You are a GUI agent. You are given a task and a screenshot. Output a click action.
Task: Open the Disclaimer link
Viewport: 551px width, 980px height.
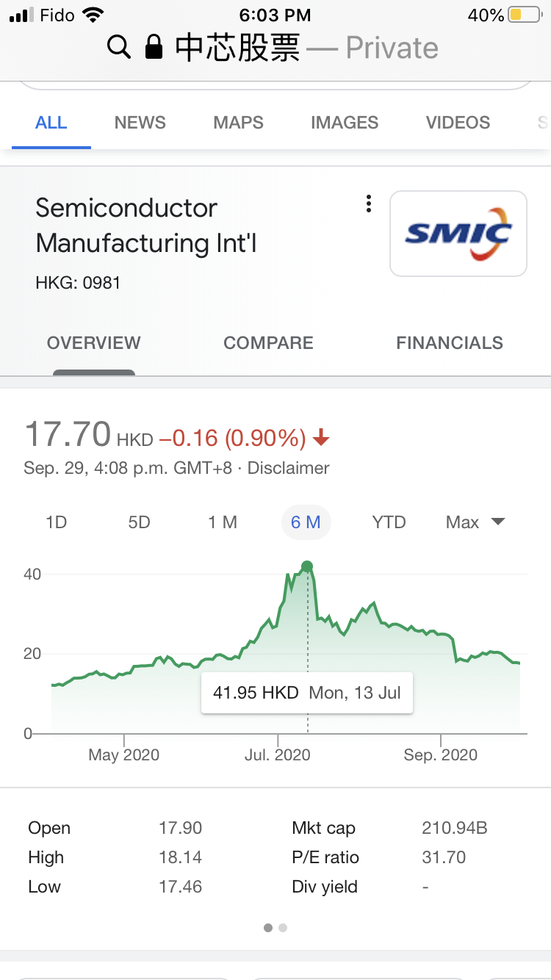click(289, 468)
